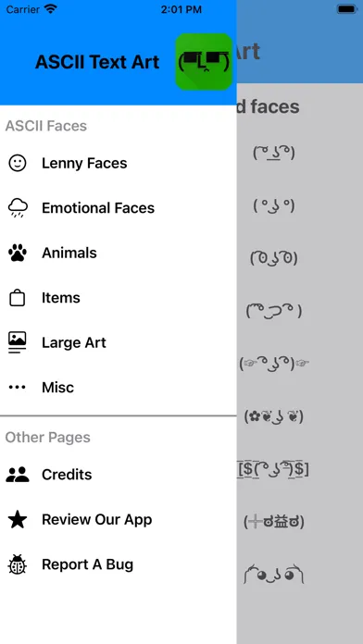
Task: Select the Misc menu item
Action: pyautogui.click(x=119, y=388)
